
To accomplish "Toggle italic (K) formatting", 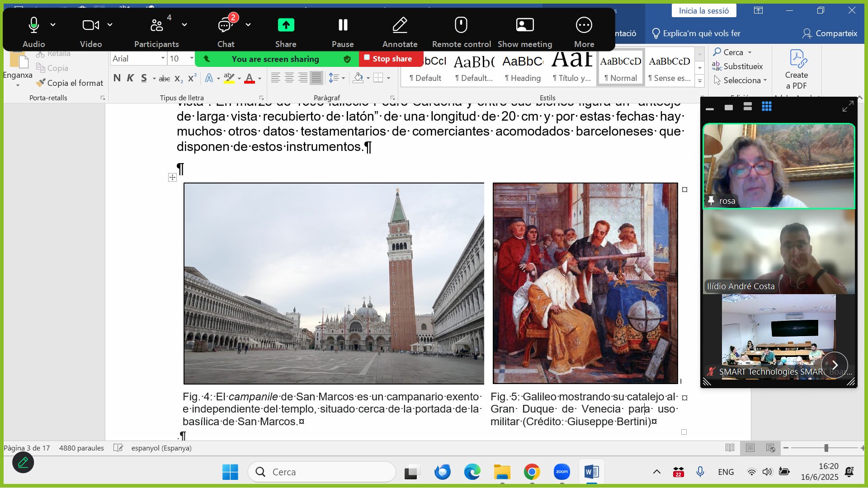I will pos(130,78).
